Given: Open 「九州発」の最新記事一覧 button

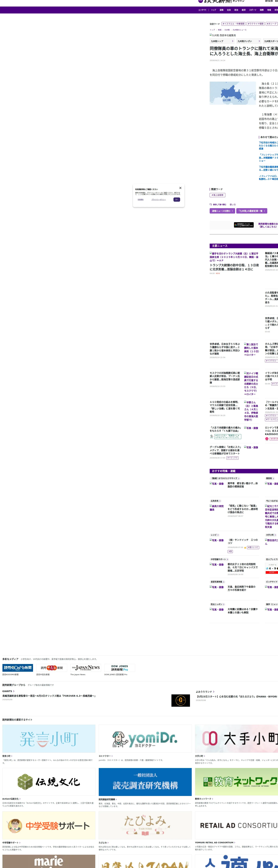Looking at the screenshot, I should (x=252, y=211).
